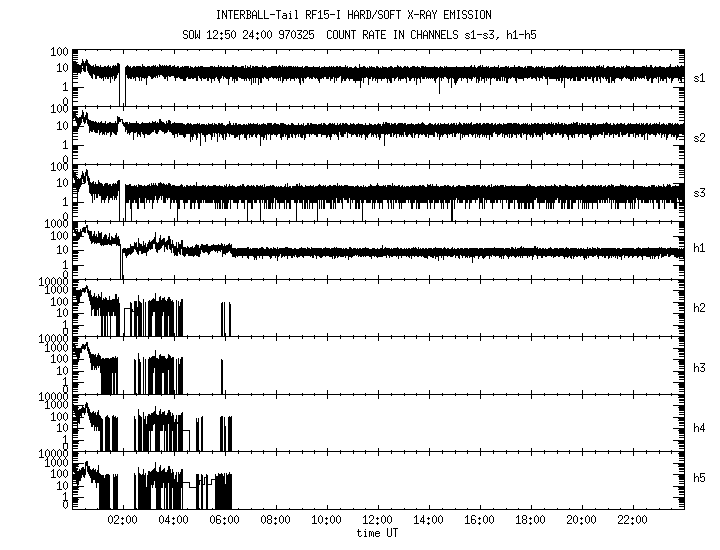Select the h2 channel label
The image size is (720, 550).
(x=698, y=307)
